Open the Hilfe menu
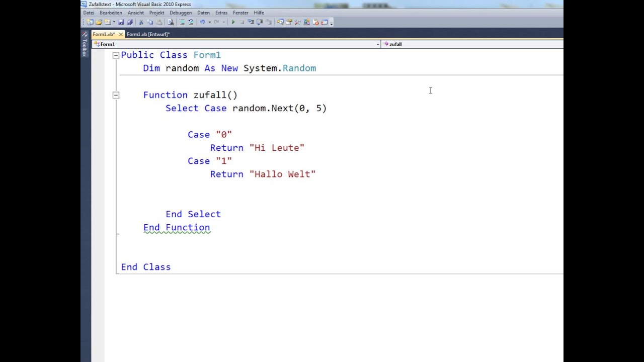 pyautogui.click(x=259, y=13)
